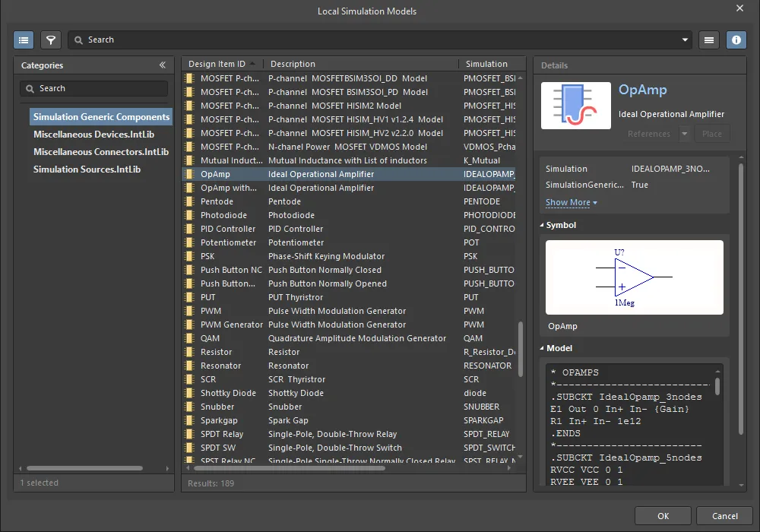Select the Potentiometer row in the list

pos(228,242)
